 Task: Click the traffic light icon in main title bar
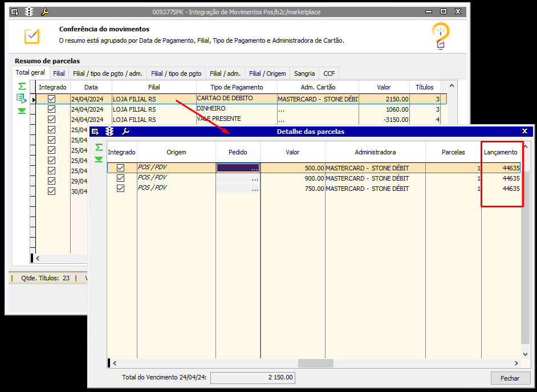coord(29,12)
